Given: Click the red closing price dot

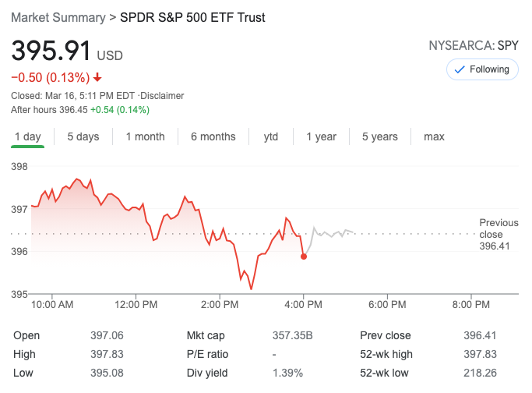Looking at the screenshot, I should coord(303,256).
